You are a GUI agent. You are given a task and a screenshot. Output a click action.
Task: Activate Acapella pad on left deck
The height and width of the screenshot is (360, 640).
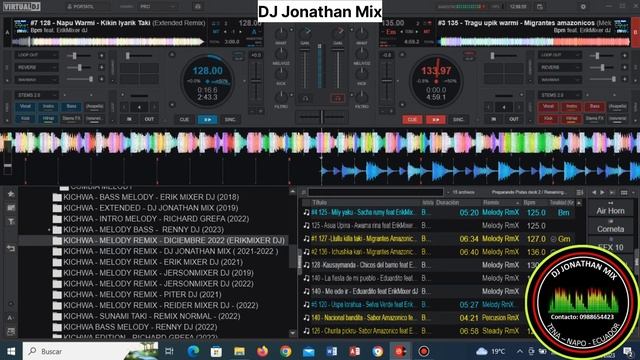(x=95, y=107)
